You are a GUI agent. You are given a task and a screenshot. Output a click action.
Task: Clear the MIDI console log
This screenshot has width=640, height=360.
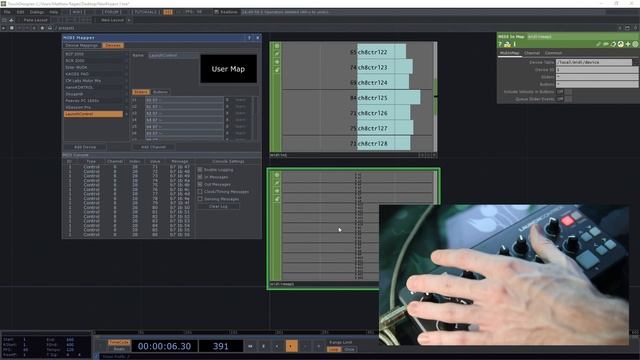pyautogui.click(x=218, y=207)
